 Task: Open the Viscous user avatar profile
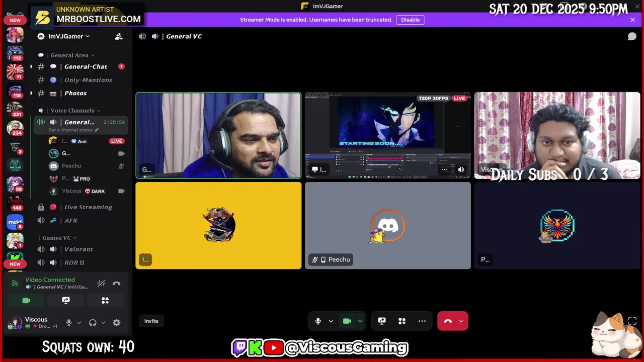(x=15, y=323)
